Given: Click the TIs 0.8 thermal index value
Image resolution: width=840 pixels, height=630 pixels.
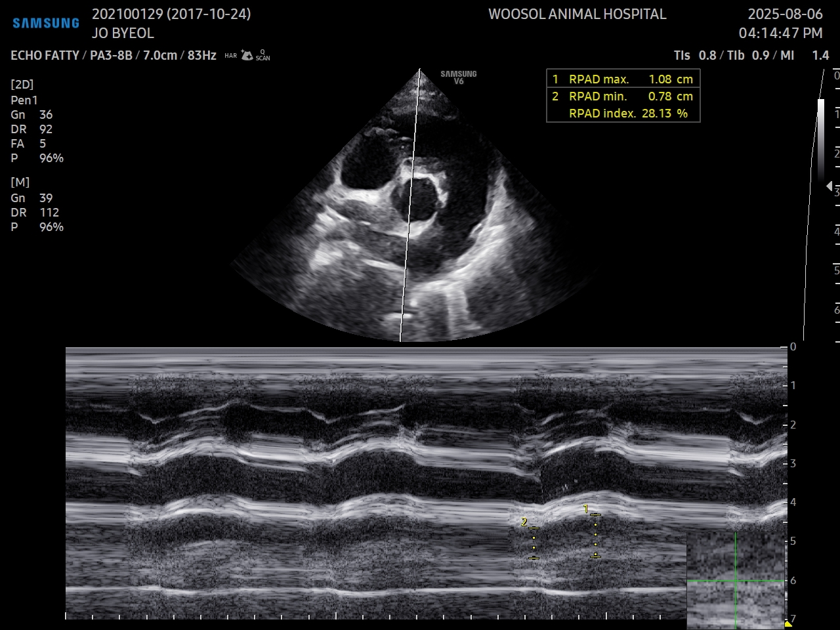Looking at the screenshot, I should pyautogui.click(x=695, y=56).
